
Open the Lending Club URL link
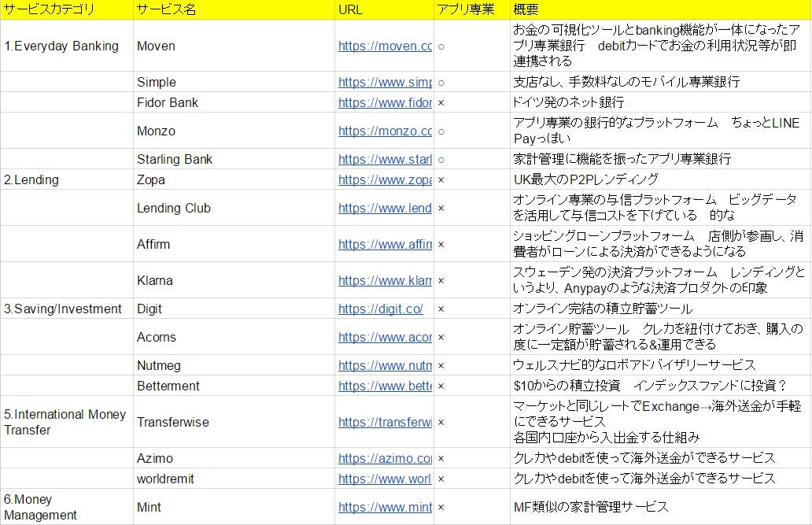click(385, 208)
